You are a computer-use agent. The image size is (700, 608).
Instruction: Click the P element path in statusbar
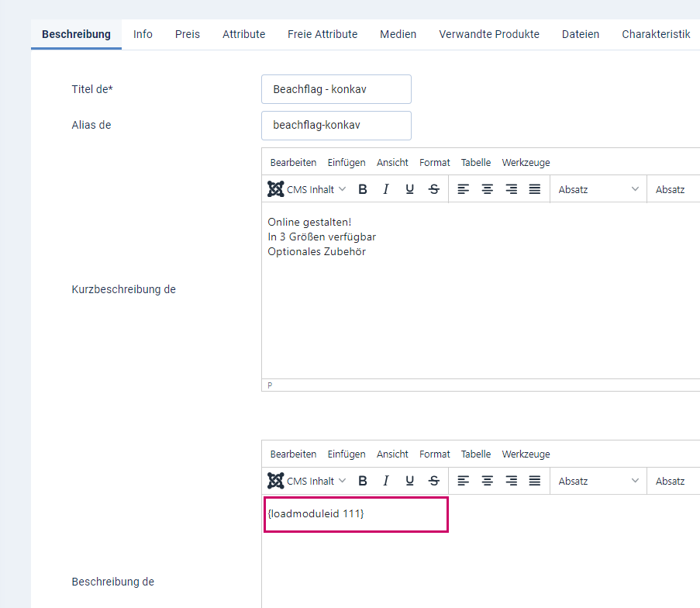click(x=270, y=385)
